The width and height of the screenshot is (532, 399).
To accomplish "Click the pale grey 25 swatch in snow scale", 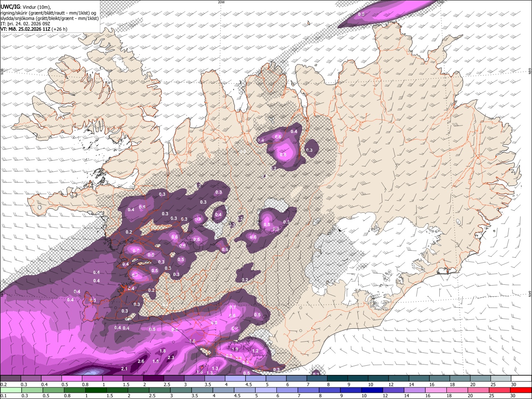I will 500,378.
